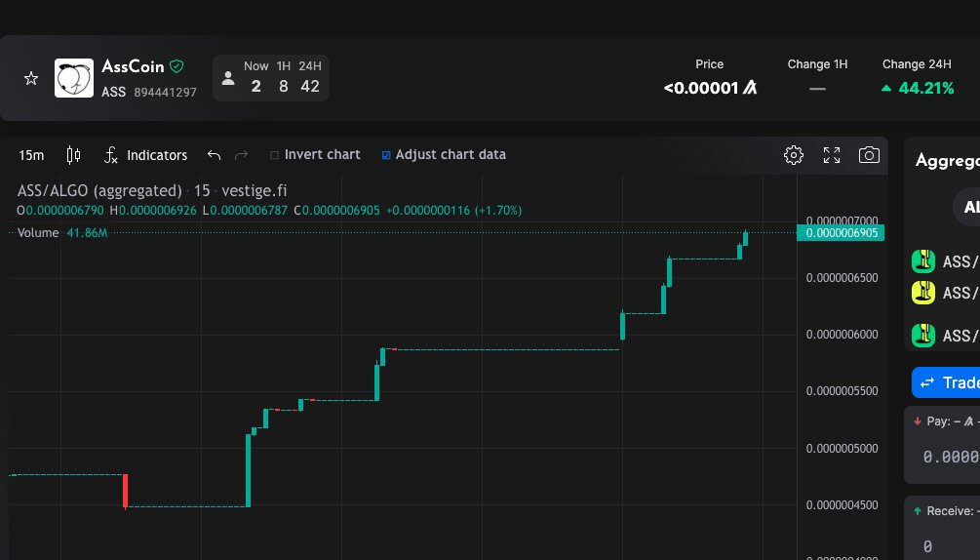Select the Volume 41.86M indicator label

pyautogui.click(x=62, y=232)
